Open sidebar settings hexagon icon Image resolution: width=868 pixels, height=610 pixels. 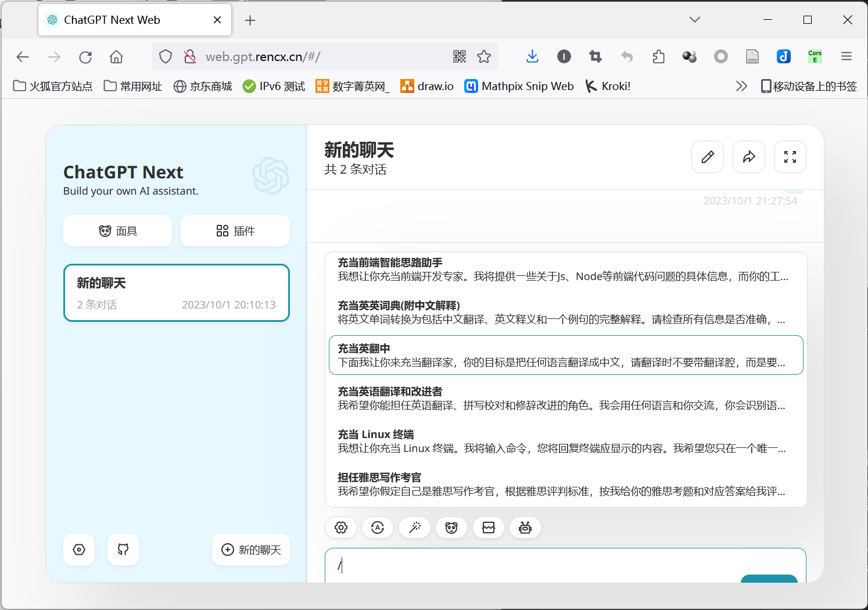pyautogui.click(x=79, y=550)
